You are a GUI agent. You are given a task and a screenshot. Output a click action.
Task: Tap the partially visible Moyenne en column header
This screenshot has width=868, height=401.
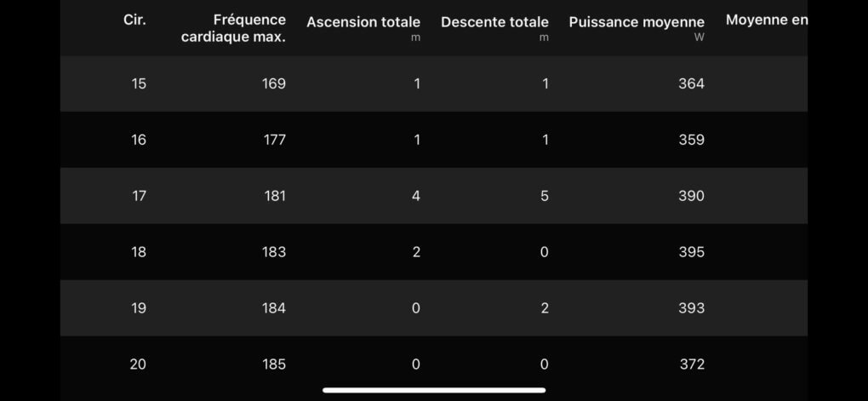[767, 20]
